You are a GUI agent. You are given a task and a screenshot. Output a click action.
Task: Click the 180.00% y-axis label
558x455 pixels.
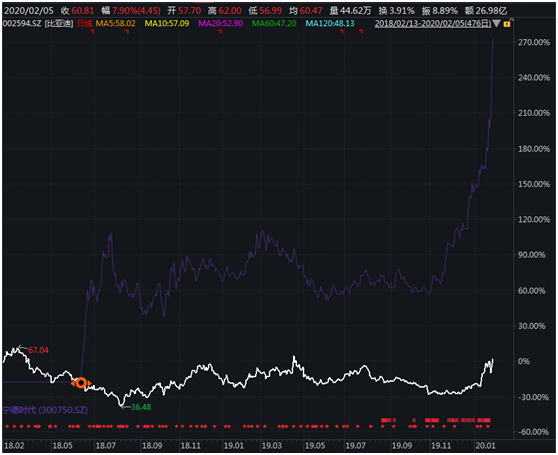[534, 149]
